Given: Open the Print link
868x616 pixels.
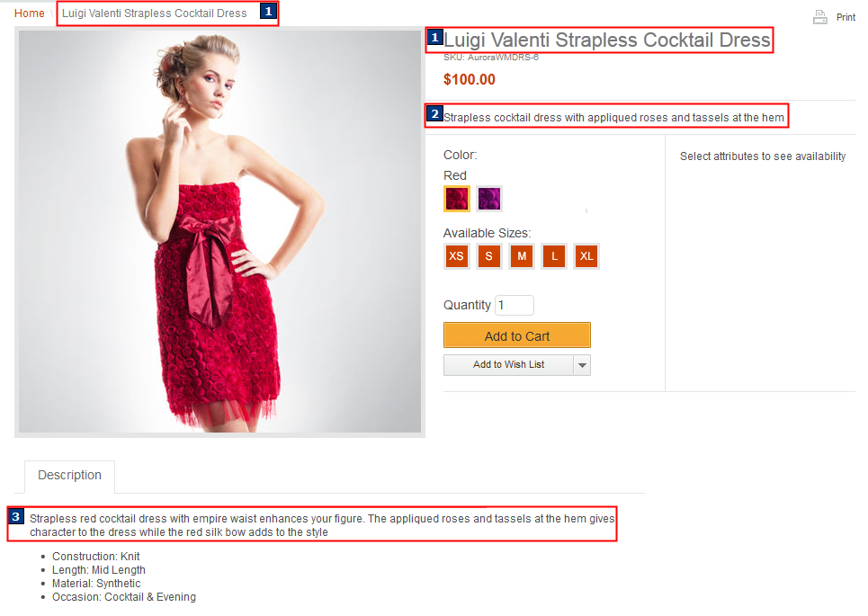Looking at the screenshot, I should click(x=846, y=17).
